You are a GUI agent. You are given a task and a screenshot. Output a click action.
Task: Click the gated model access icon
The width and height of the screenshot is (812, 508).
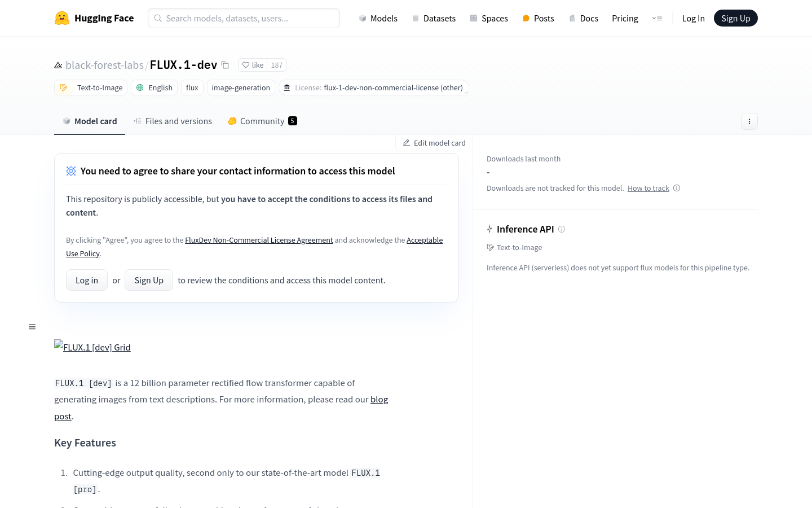click(71, 171)
